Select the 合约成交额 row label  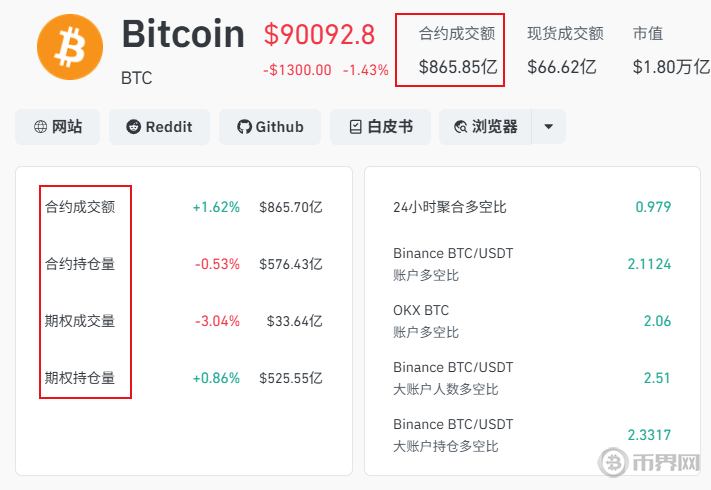coord(80,207)
